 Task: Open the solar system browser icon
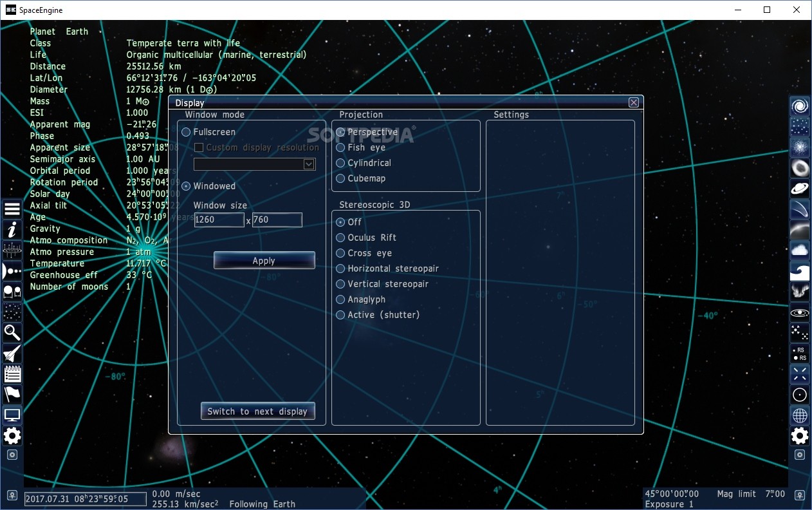[x=12, y=271]
